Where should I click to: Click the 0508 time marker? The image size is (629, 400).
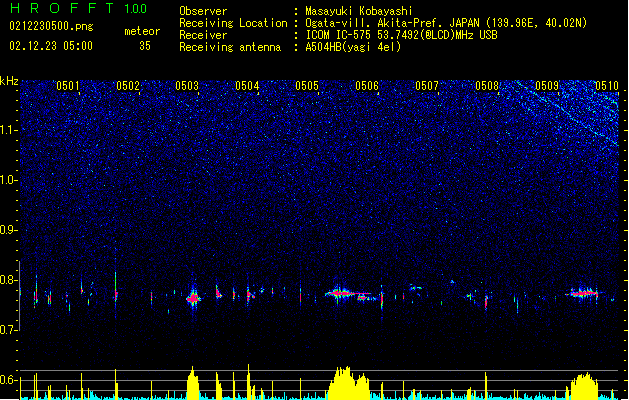(x=487, y=86)
